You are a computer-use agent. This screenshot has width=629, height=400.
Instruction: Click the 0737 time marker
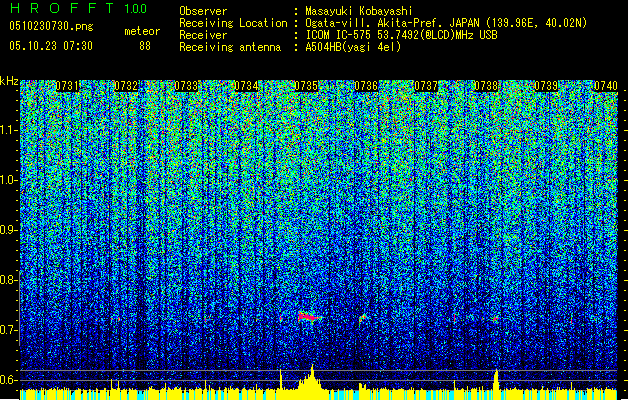tap(426, 86)
